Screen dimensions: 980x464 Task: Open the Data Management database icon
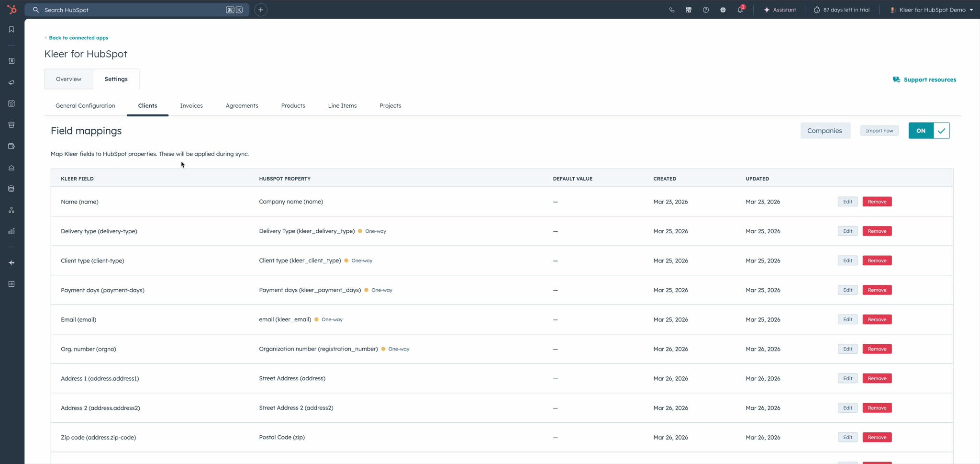[x=11, y=189]
